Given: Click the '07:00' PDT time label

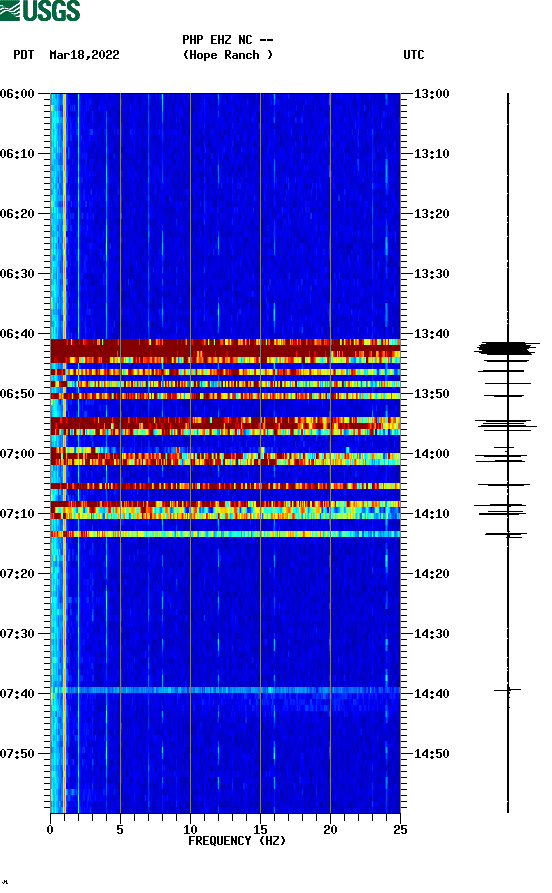Looking at the screenshot, I should pyautogui.click(x=18, y=454).
